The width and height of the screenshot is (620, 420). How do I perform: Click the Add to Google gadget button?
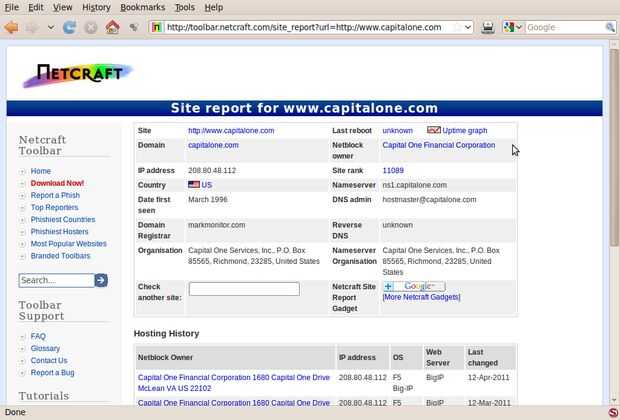pyautogui.click(x=414, y=286)
